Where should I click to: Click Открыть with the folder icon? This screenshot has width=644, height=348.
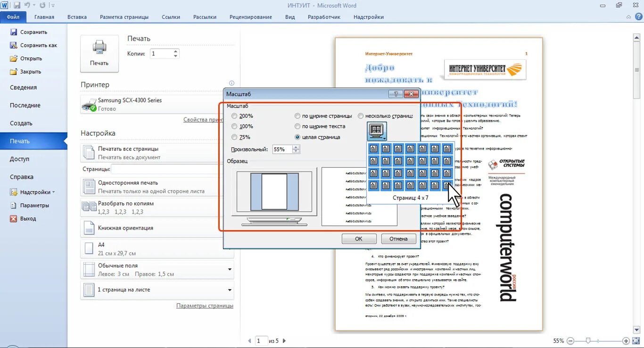[26, 58]
